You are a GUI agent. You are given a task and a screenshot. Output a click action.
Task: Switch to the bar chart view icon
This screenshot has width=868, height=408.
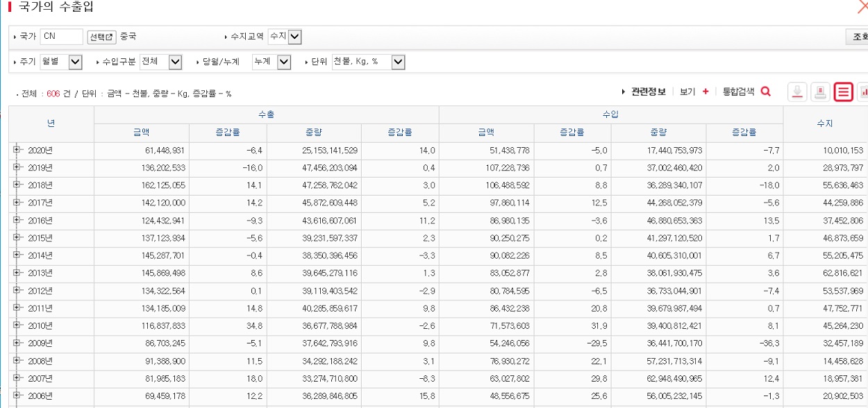coord(863,91)
